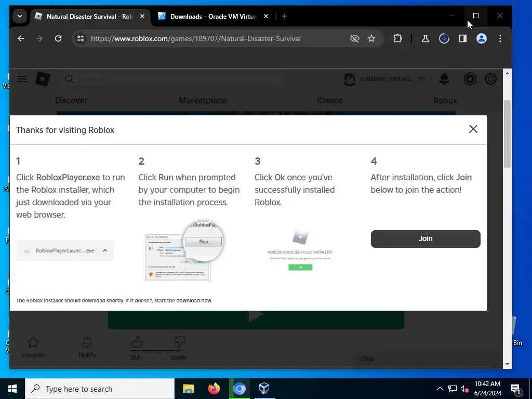Close the Downloads Oracle VM tab
Image resolution: width=532 pixels, height=399 pixels.
point(266,16)
